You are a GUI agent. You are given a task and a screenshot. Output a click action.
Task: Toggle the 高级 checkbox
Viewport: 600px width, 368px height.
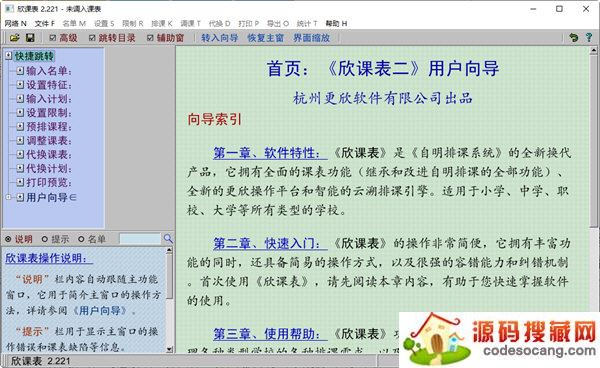click(53, 38)
